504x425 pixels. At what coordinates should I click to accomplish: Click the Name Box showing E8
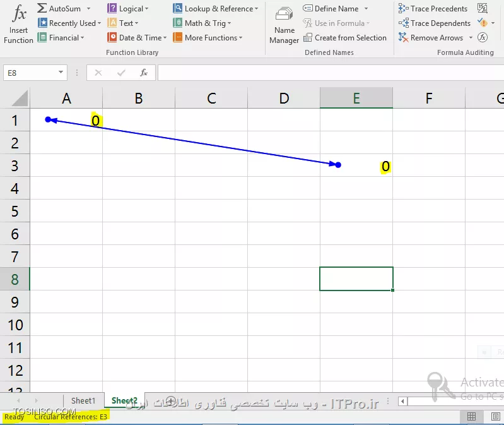click(x=30, y=73)
